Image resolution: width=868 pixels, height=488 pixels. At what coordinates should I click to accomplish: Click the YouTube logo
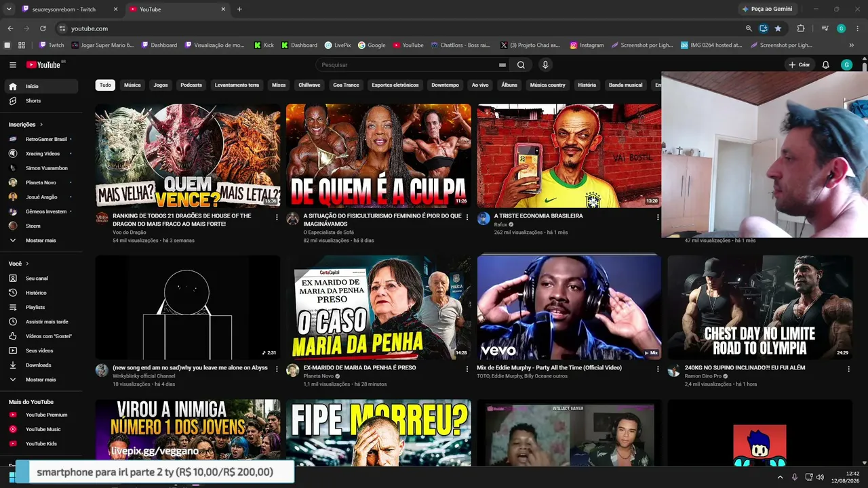click(x=43, y=65)
